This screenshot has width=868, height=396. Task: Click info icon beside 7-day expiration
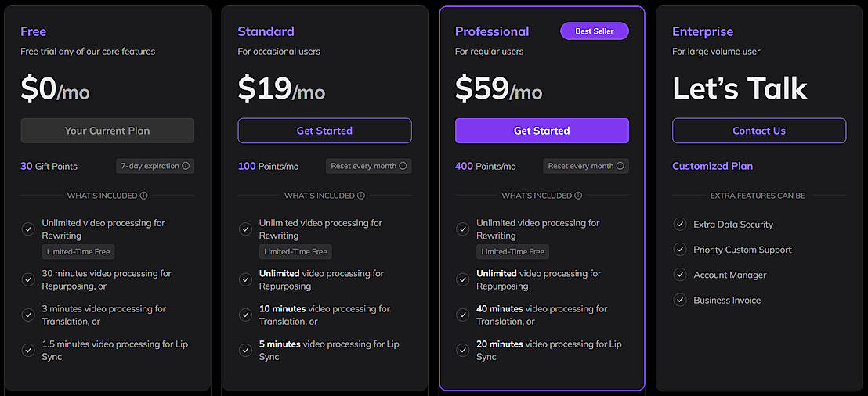pyautogui.click(x=186, y=166)
